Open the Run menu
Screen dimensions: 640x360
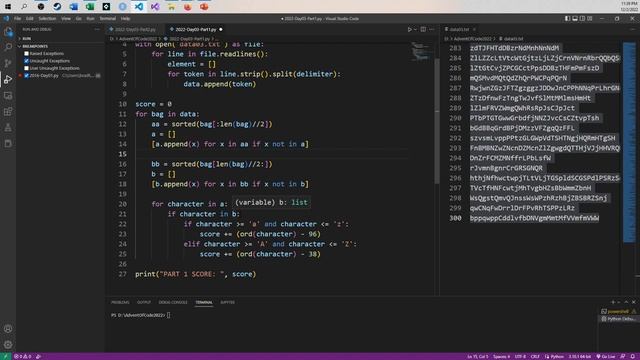[x=90, y=18]
